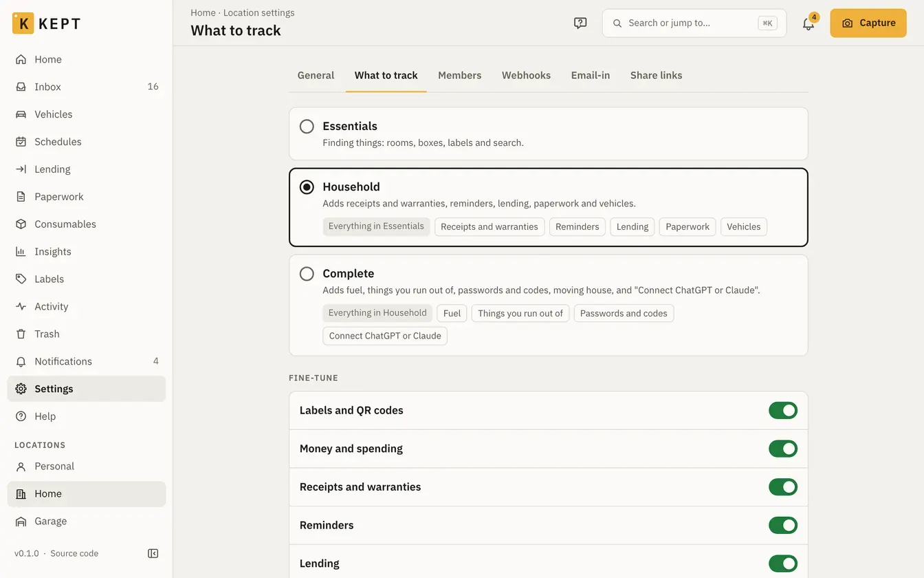Open Trash via bin icon
Viewport: 924px width, 578px height.
21,334
